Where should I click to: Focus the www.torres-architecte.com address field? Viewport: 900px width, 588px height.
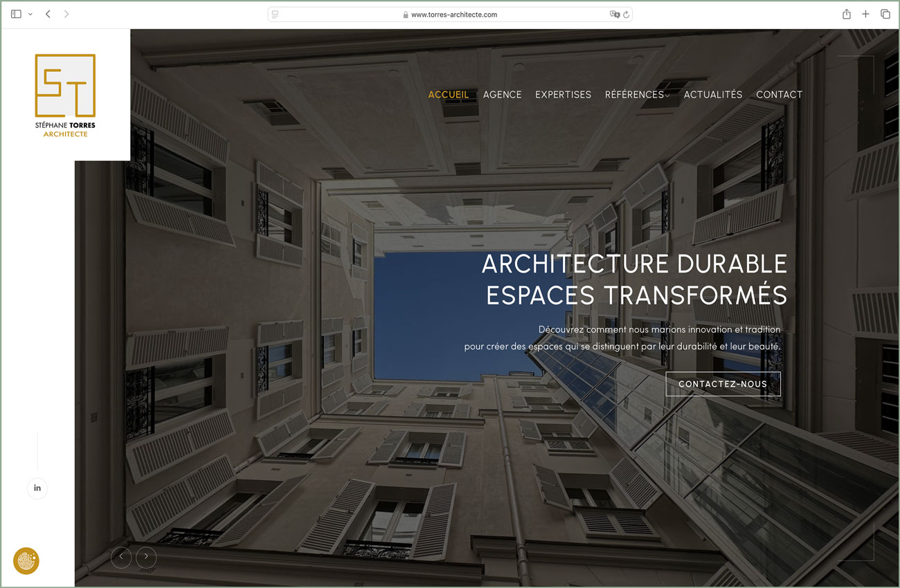pos(450,15)
